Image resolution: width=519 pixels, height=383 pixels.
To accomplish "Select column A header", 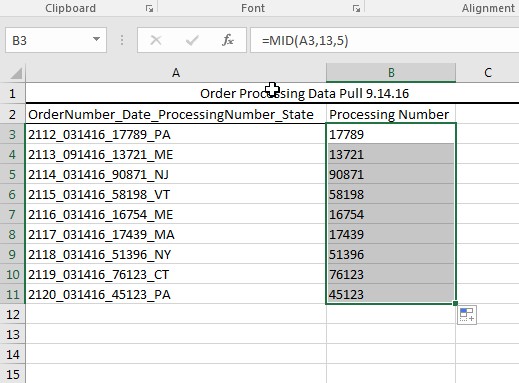I will click(x=176, y=73).
